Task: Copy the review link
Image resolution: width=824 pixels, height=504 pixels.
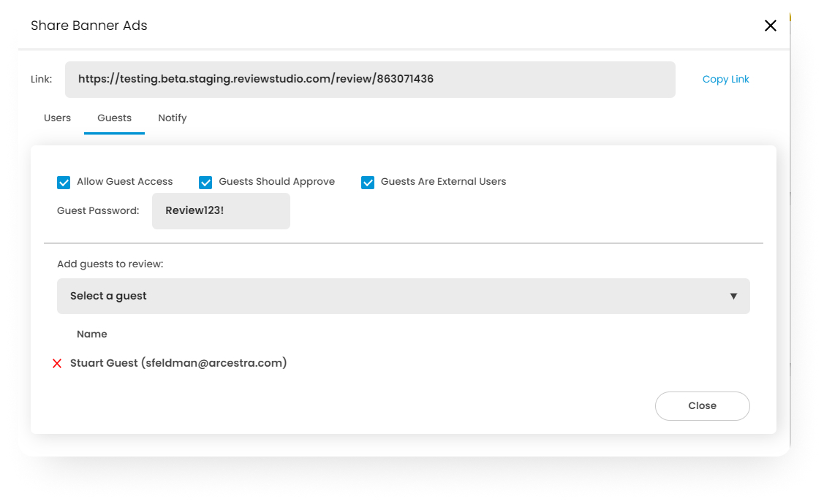Action: (725, 79)
